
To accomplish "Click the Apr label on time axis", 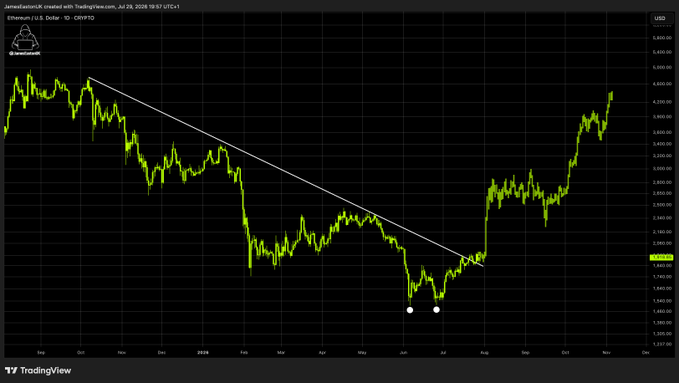I will pos(322,353).
